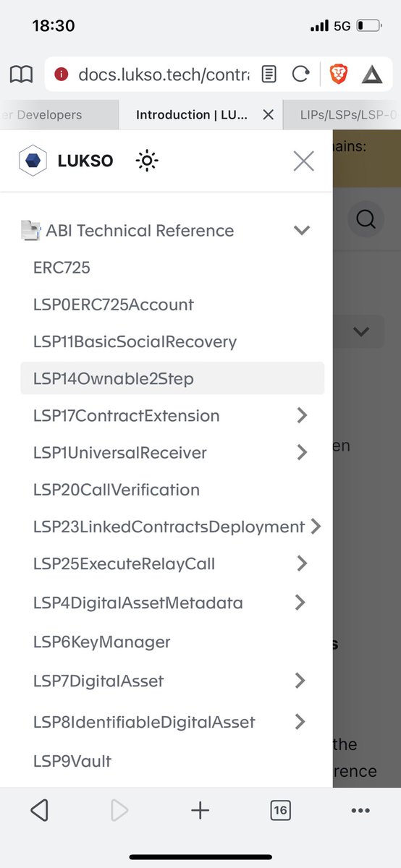Open a new tab with plus icon
This screenshot has width=401, height=868.
coord(200,810)
